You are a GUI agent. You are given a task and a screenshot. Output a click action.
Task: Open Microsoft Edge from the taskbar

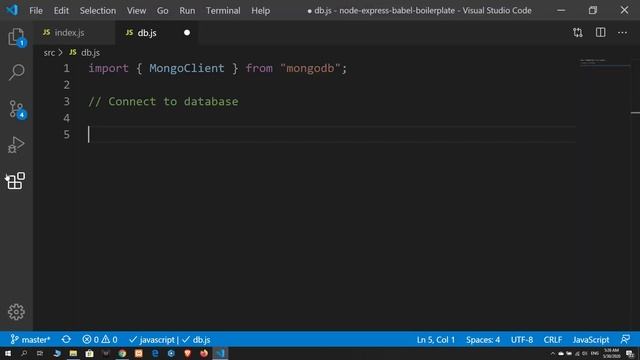[x=155, y=353]
